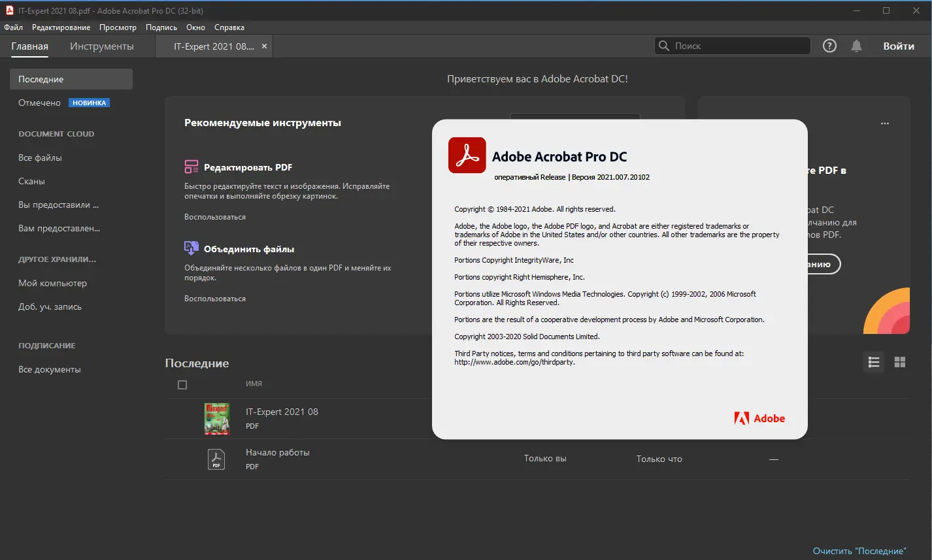Switch to list view of recent files
Screen dimensions: 932x560
point(873,362)
